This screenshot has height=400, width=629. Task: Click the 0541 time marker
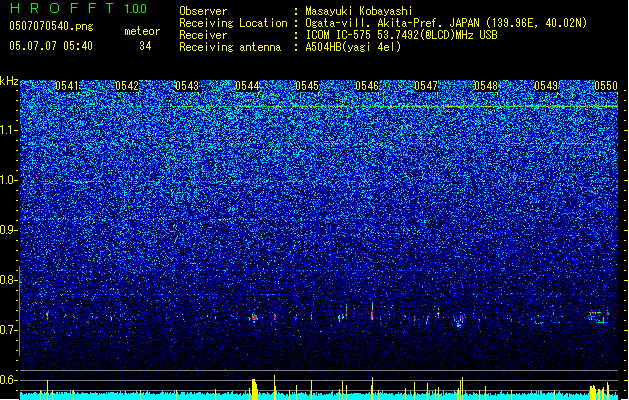click(67, 86)
